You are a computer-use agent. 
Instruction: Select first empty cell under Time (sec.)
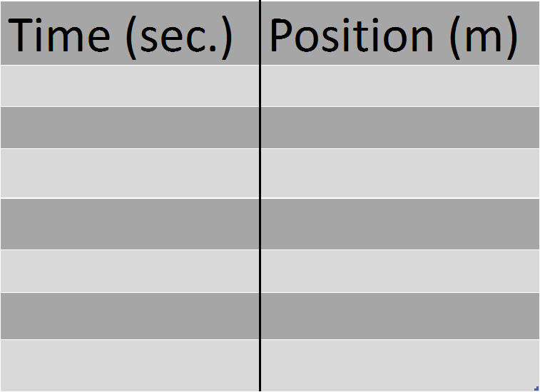click(x=129, y=86)
